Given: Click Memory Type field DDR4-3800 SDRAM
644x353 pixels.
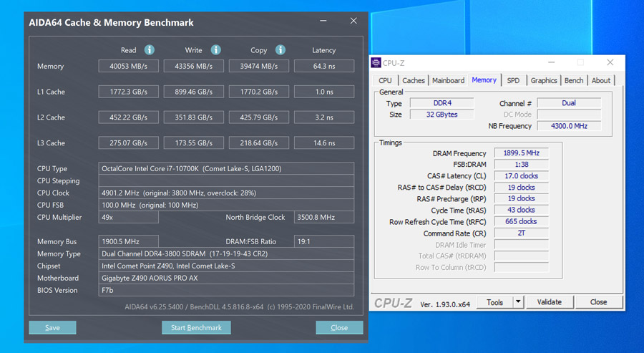Looking at the screenshot, I should [226, 253].
